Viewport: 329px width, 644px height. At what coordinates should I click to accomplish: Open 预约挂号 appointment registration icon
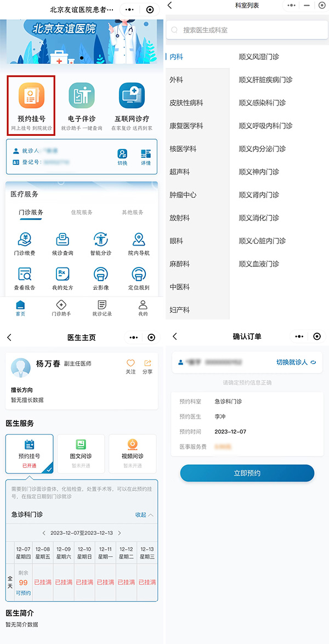[x=31, y=97]
